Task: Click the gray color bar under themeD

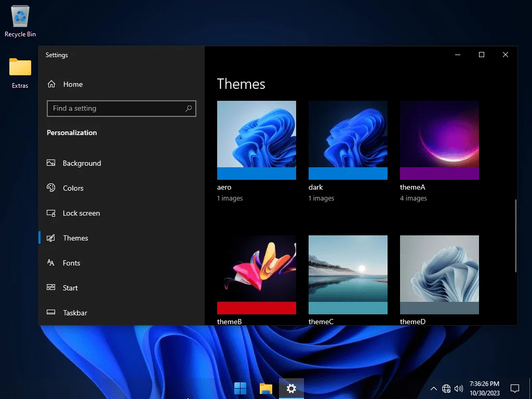Action: point(440,308)
